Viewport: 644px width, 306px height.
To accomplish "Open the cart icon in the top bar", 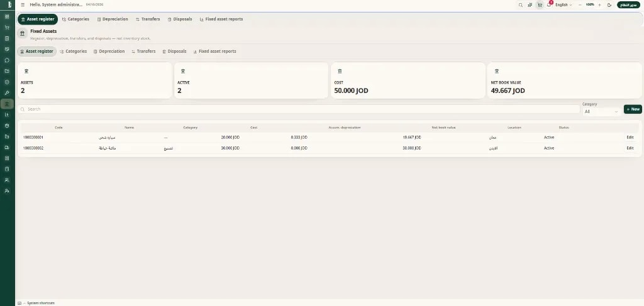I will tap(540, 5).
